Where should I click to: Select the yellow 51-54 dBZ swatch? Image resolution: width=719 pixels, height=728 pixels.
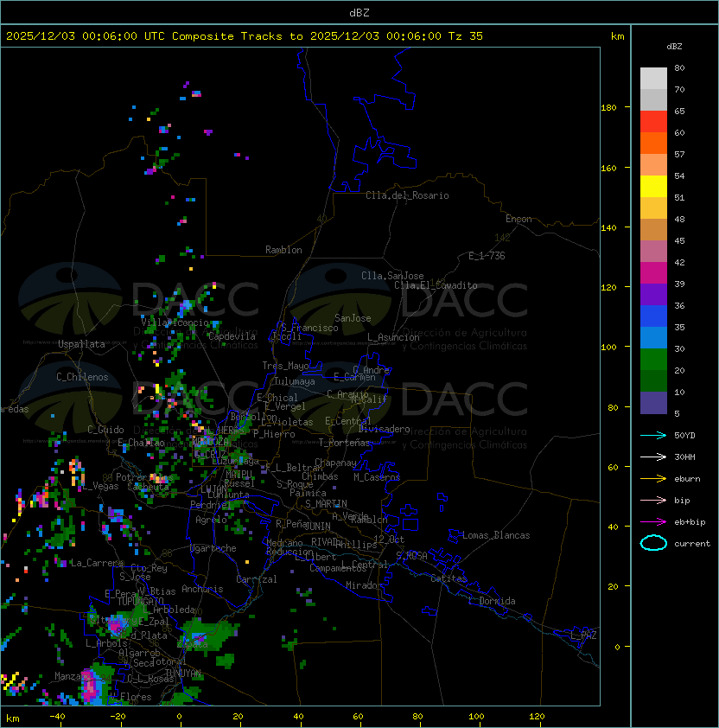click(653, 187)
